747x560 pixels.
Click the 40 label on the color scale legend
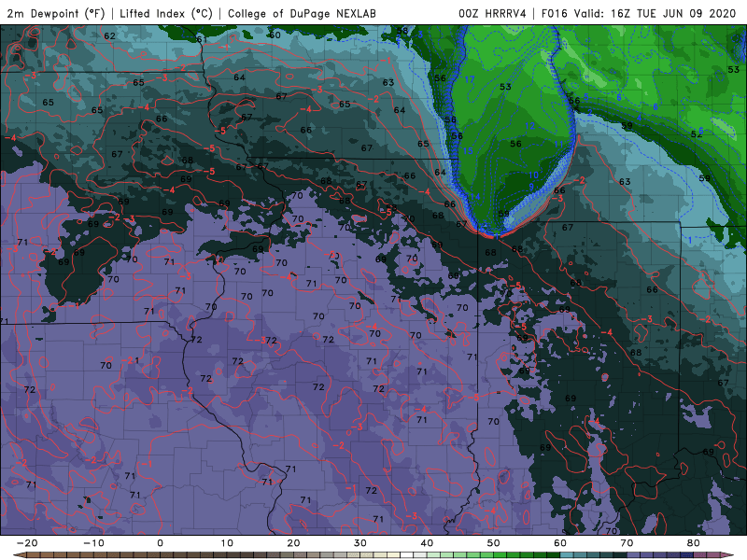(427, 543)
